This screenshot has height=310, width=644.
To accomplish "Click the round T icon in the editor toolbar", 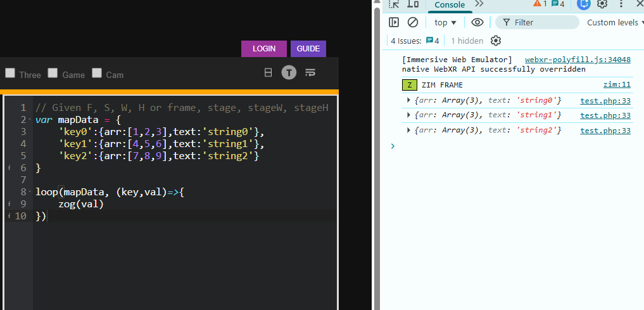I will (x=289, y=73).
